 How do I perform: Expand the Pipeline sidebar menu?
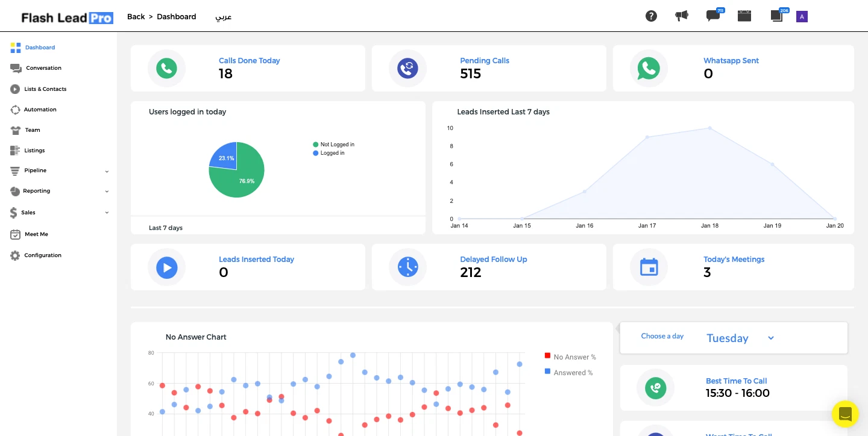59,171
